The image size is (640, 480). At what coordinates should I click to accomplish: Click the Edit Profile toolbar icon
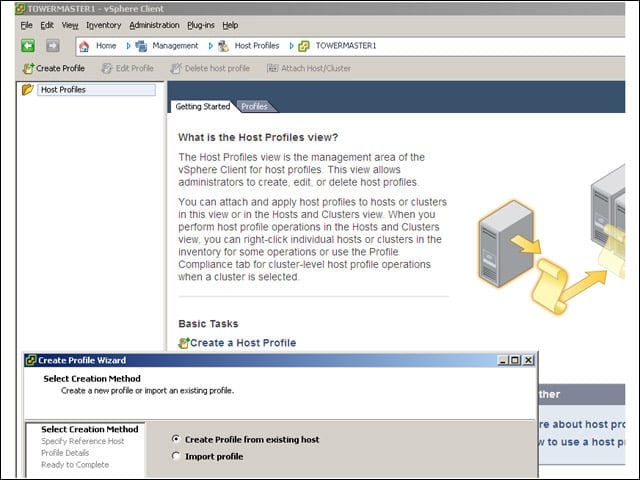[x=107, y=68]
